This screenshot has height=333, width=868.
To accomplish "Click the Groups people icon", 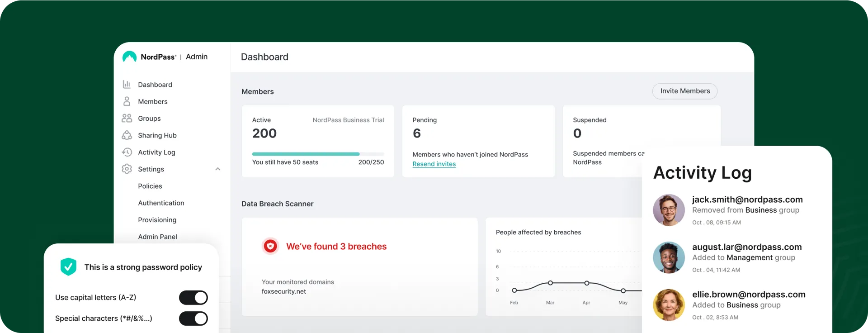I will (127, 119).
